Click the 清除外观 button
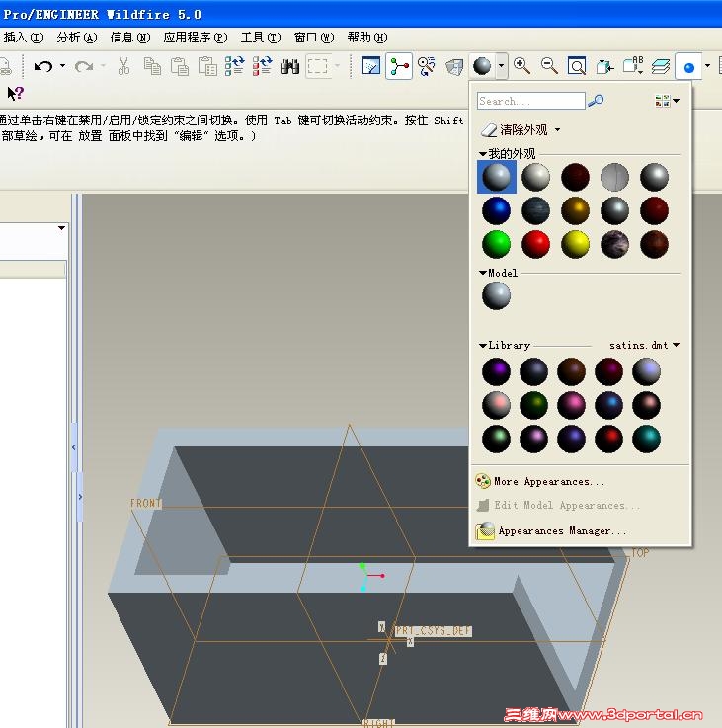 515,130
